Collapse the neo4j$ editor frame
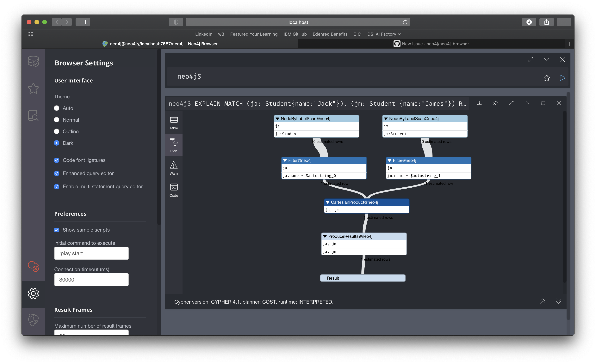Screen dimensions: 596x364 (547, 59)
